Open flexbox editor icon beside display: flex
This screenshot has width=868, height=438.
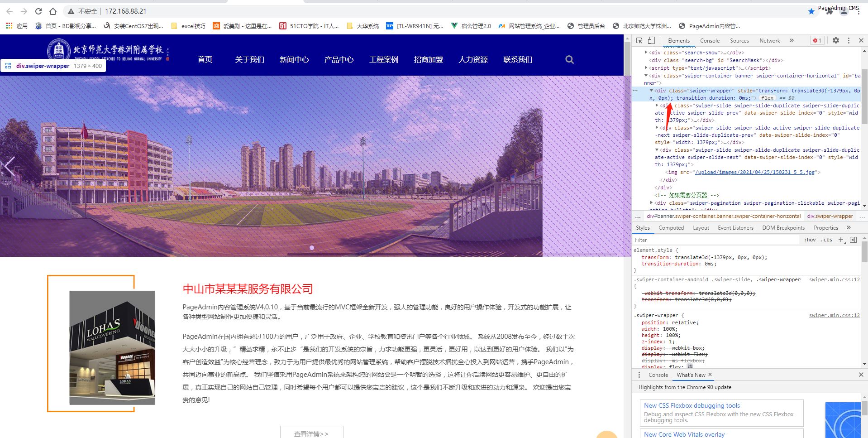[x=690, y=366]
